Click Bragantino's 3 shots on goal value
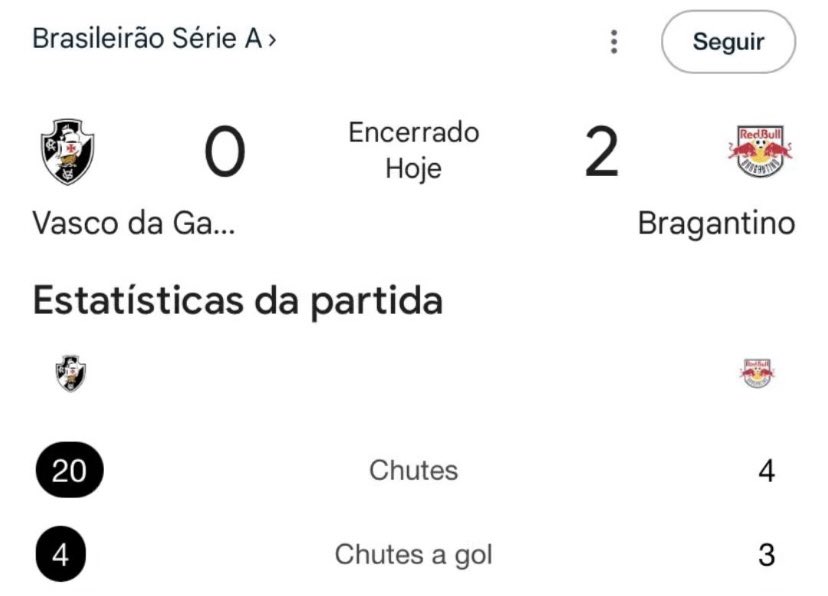 click(x=766, y=554)
